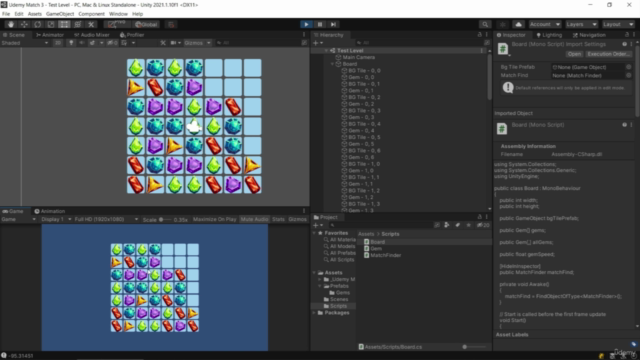Image resolution: width=640 pixels, height=360 pixels.
Task: Switch to Audio Mixer tab
Action: (x=92, y=35)
